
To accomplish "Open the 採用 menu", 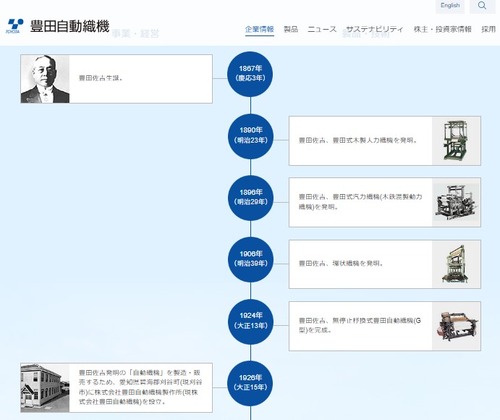I will coord(488,29).
